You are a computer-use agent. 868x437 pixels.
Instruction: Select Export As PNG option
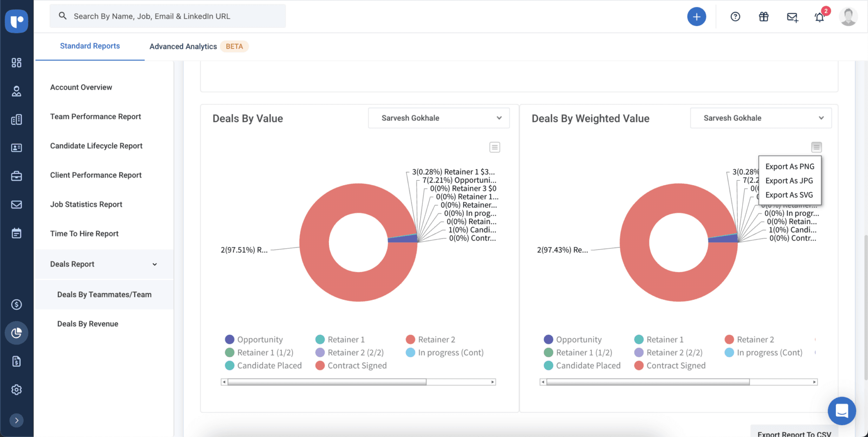[x=790, y=167]
